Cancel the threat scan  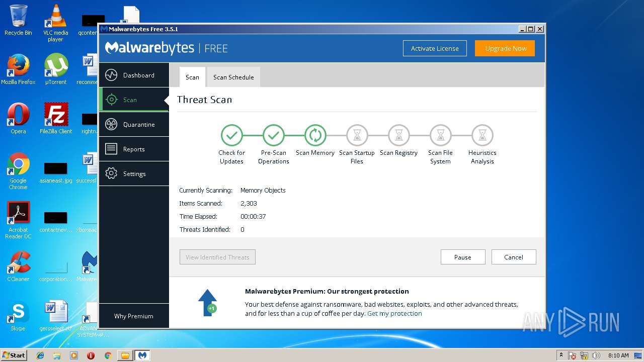[514, 257]
